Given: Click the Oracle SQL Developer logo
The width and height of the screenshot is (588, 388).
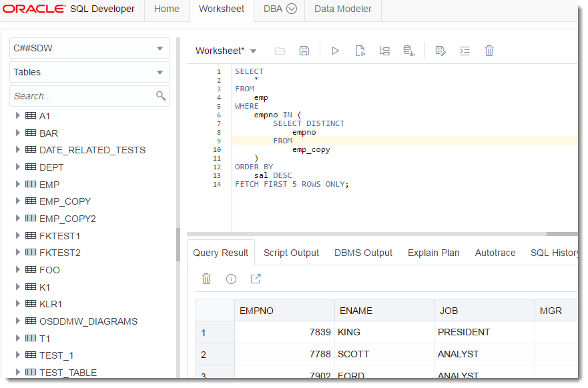Looking at the screenshot, I should [x=69, y=9].
